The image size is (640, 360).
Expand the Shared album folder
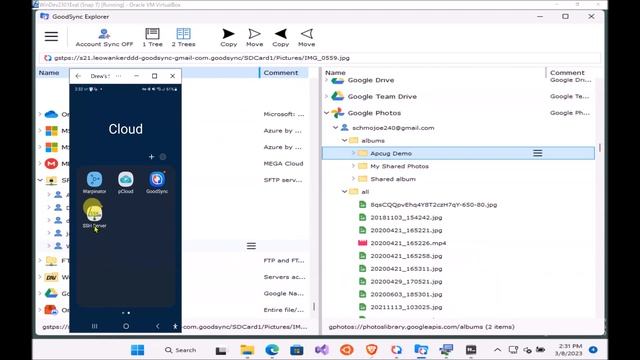pos(353,179)
